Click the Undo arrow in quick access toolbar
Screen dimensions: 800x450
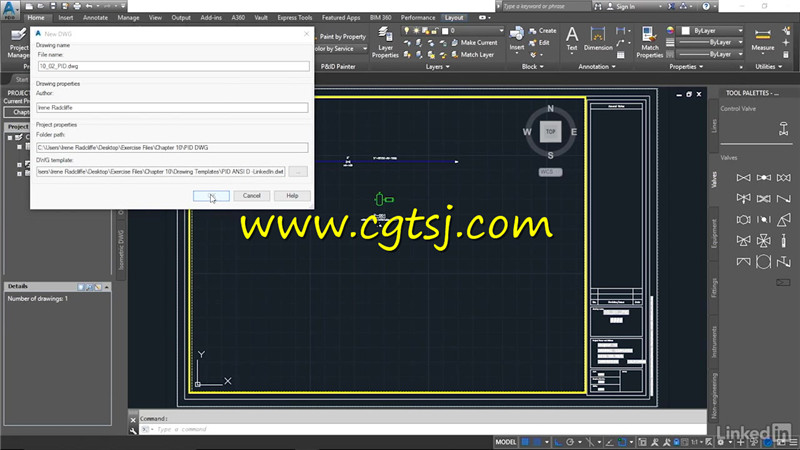[x=89, y=6]
